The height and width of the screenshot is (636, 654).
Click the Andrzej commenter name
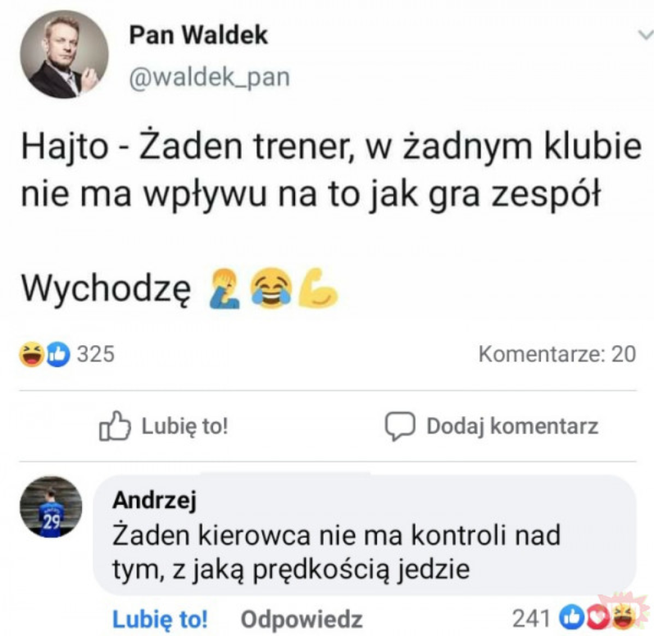(154, 500)
